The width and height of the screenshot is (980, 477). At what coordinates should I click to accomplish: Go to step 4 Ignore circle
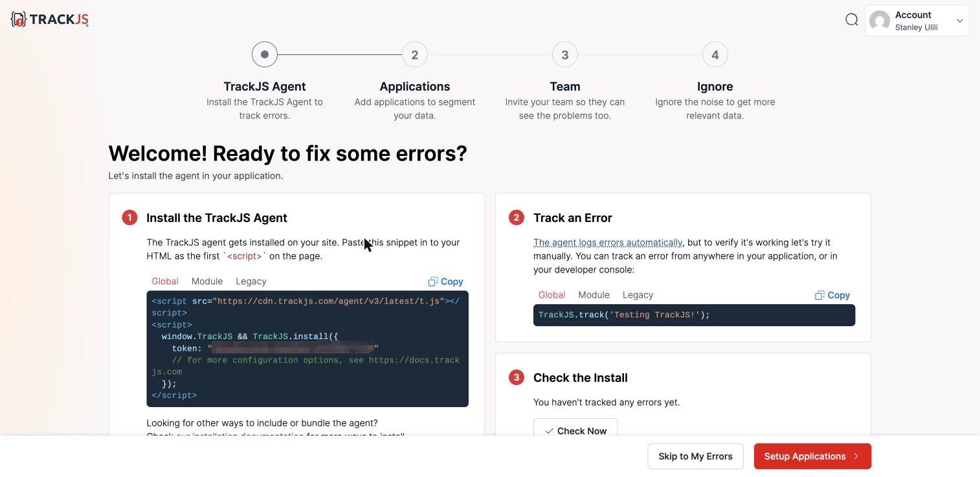coord(715,54)
